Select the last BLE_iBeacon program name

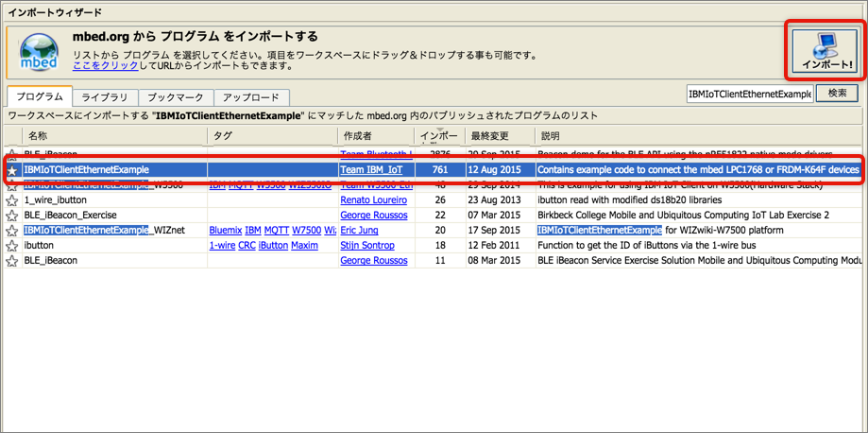(50, 260)
